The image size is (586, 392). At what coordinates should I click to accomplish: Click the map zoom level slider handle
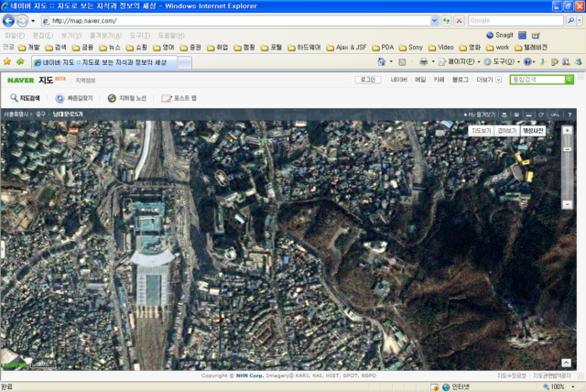(567, 149)
